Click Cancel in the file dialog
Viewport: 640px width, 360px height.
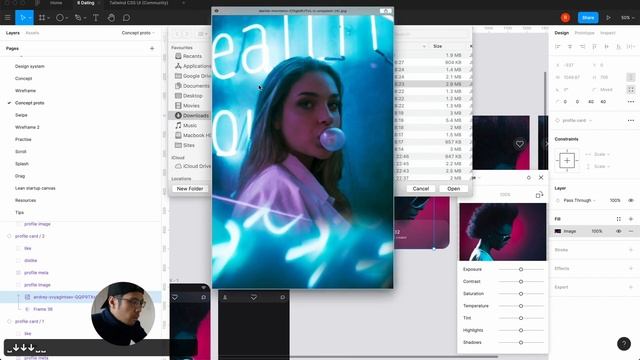click(420, 189)
